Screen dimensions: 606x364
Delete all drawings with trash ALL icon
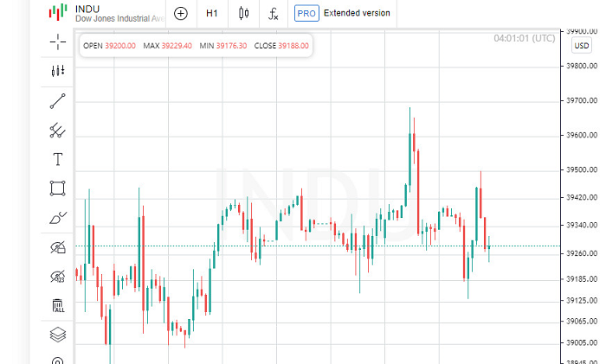tap(58, 306)
